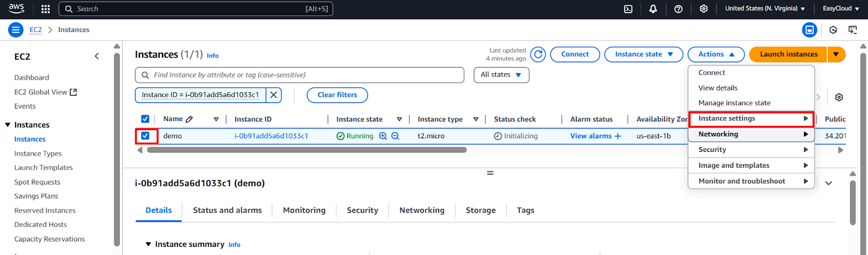Open instance ID i-0b91add5a6d1033c1 link
Image resolution: width=868 pixels, height=255 pixels.
click(x=271, y=136)
